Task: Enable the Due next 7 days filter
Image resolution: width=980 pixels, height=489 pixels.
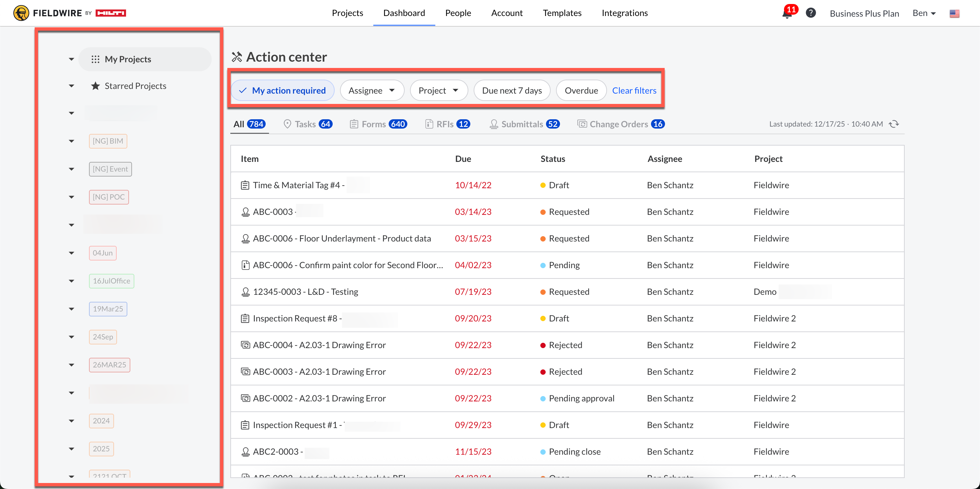Action: 511,91
